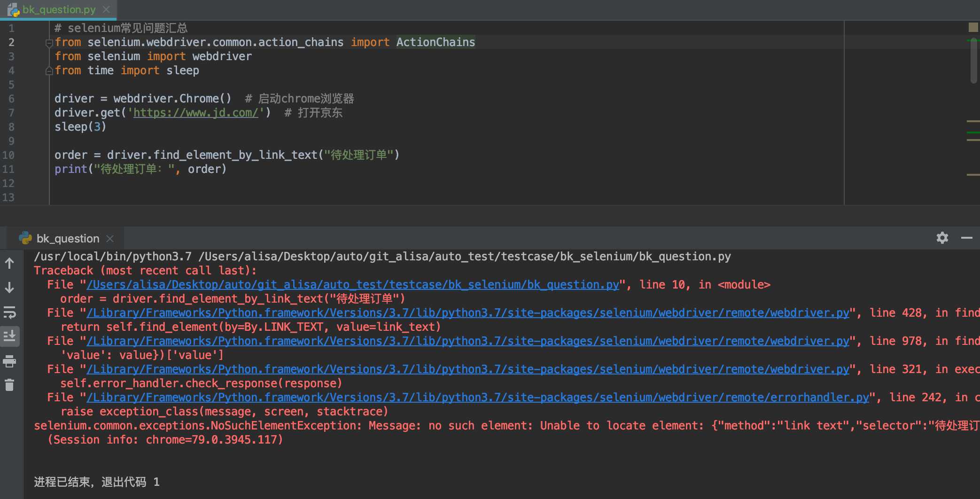980x499 pixels.
Task: Close the bk_question run tab
Action: (110, 239)
